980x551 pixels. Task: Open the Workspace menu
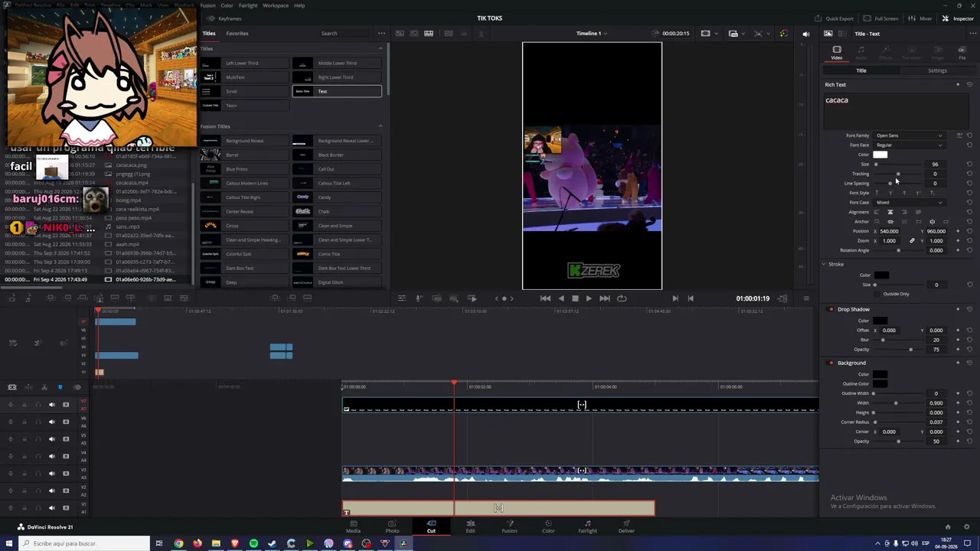pos(276,5)
